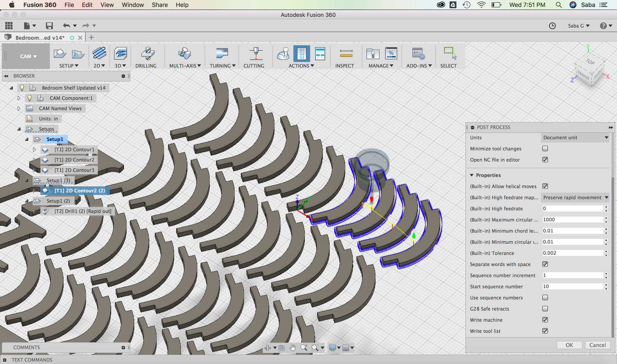
Task: Uncheck Open NC file in editor
Action: (545, 160)
